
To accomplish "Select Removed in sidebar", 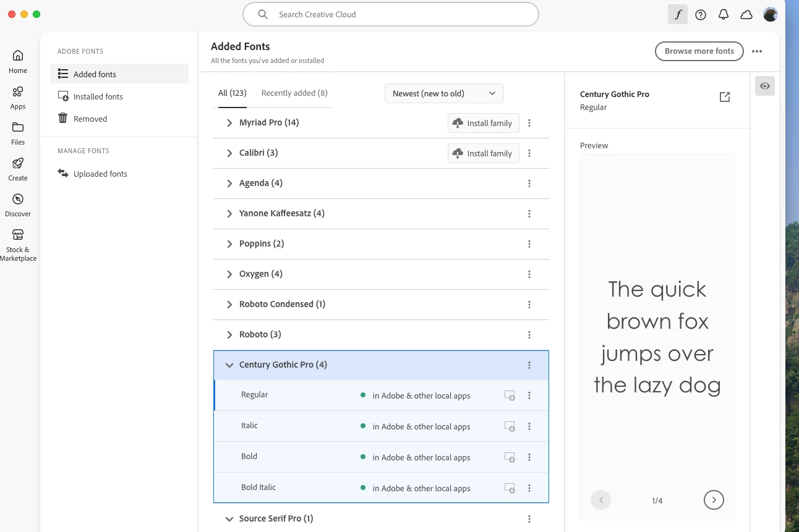I will [119, 119].
